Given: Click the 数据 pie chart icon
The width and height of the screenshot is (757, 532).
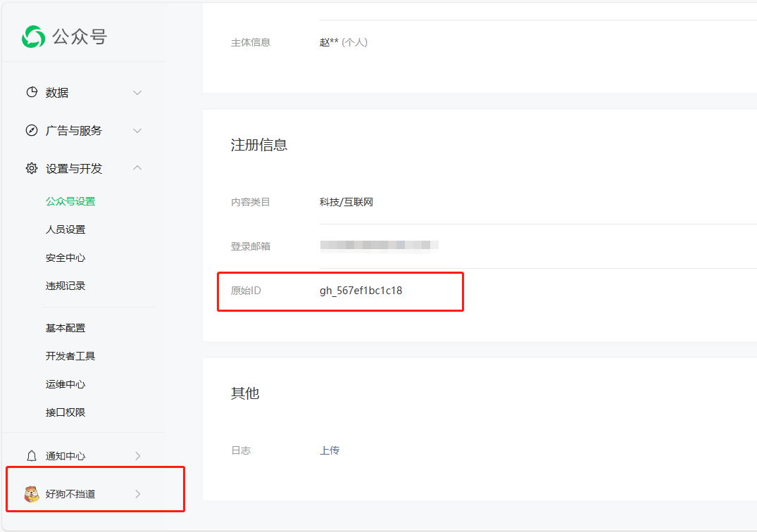Looking at the screenshot, I should coord(32,92).
